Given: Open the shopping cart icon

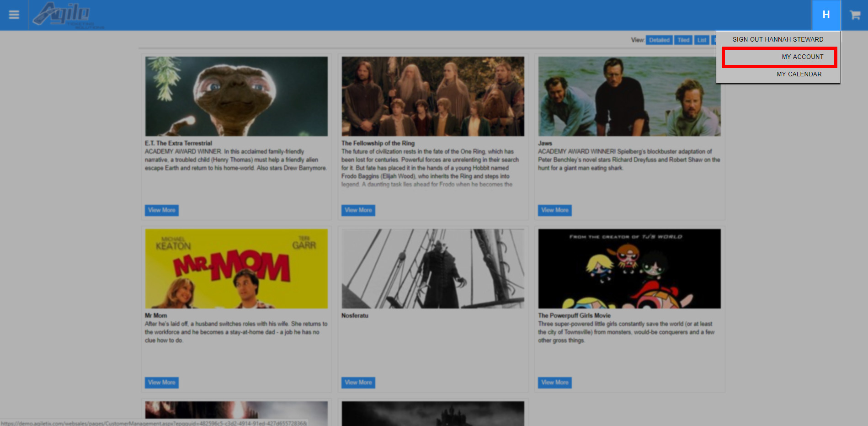Looking at the screenshot, I should click(x=855, y=15).
